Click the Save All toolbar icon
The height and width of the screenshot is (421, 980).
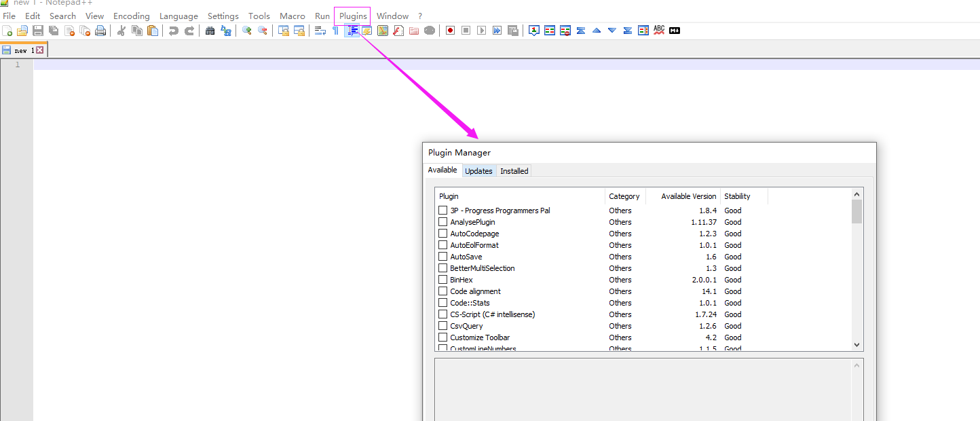pos(53,31)
